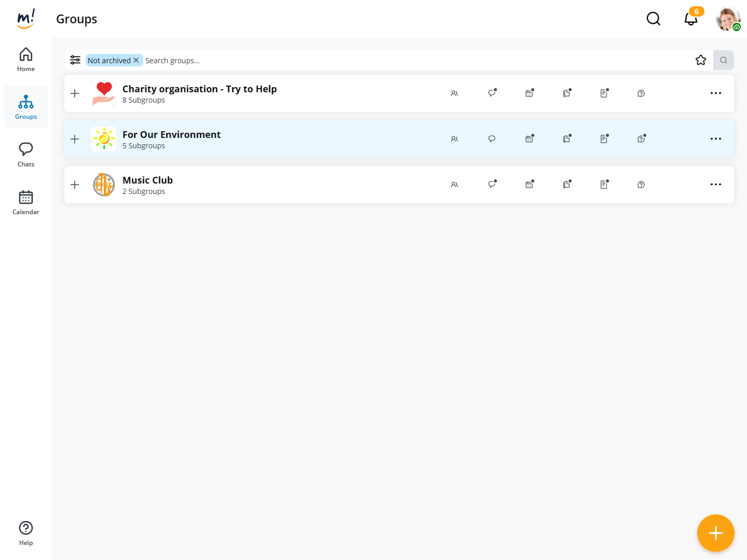Go to Calendar in sidebar
This screenshot has width=747, height=560.
[x=26, y=202]
